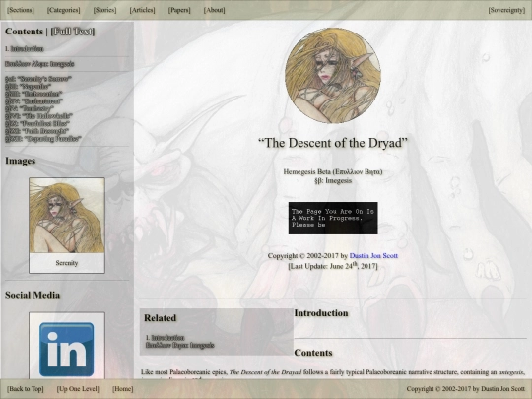The image size is (532, 399).
Task: Click the [Up One Level] footer link
Action: pos(78,389)
